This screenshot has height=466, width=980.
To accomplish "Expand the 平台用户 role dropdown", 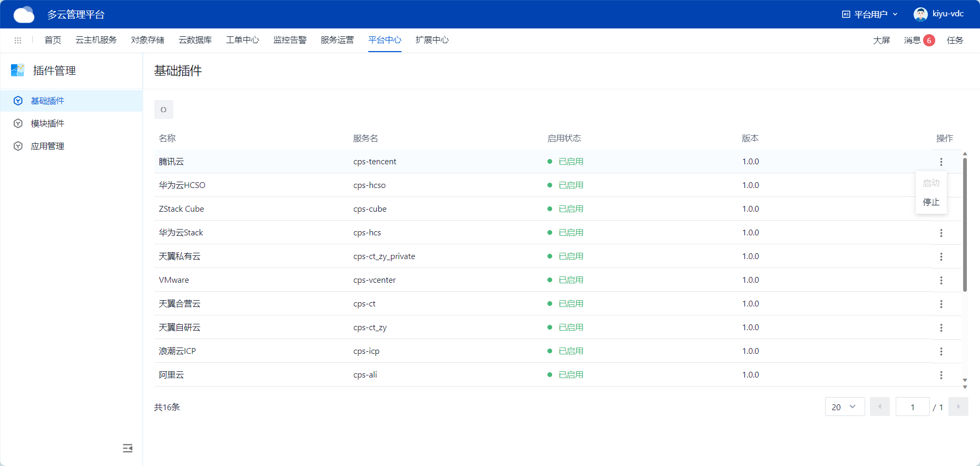I will point(870,14).
